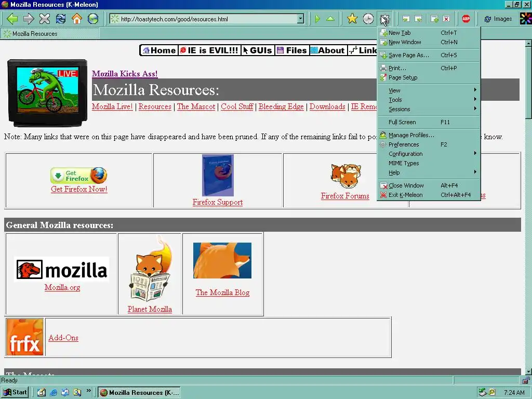
Task: Expand the Sessions submenu
Action: click(x=429, y=109)
